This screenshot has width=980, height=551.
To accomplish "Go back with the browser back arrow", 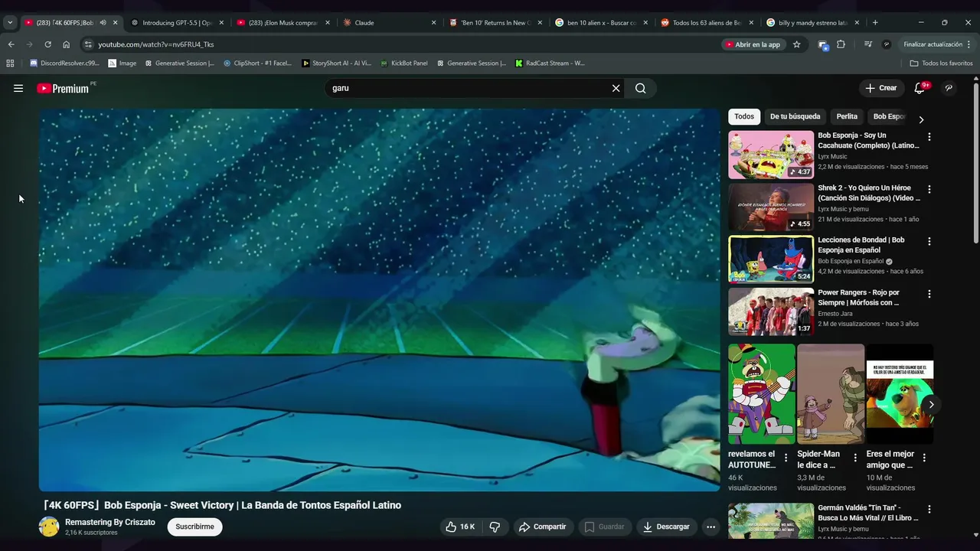I will coord(11,44).
